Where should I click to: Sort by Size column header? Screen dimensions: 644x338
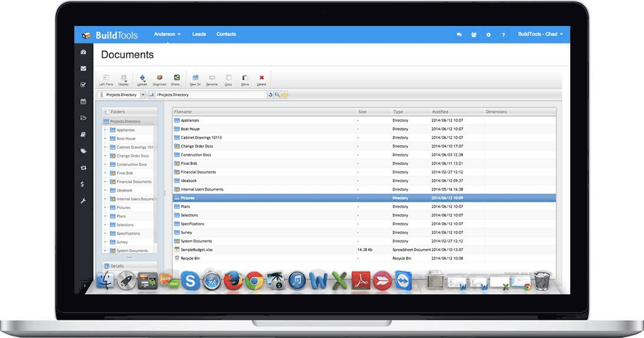[x=374, y=111]
